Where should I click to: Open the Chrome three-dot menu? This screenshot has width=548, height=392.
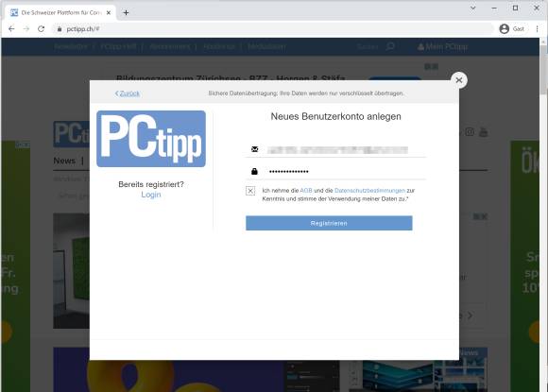[538, 29]
